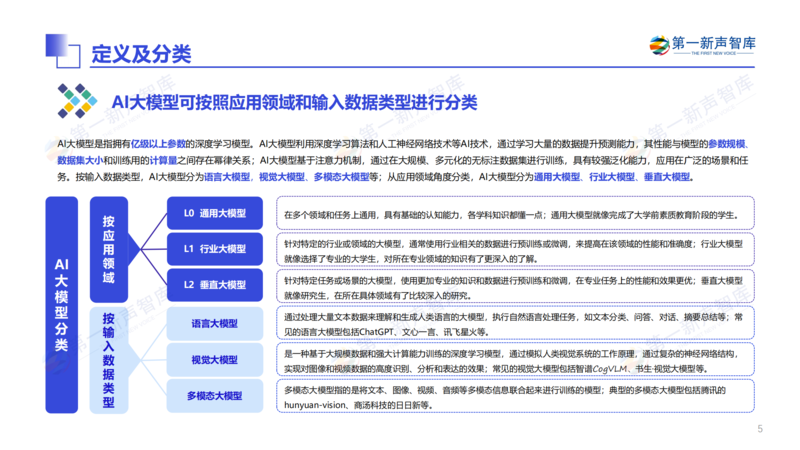Select the description starting 针对特定任务或场景的大模型
This screenshot has height=450, width=800.
coord(515,287)
